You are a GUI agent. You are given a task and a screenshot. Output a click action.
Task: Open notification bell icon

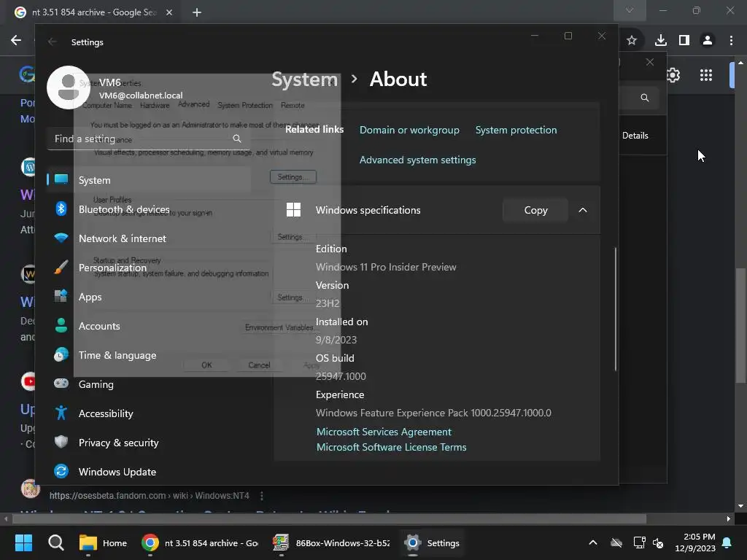[727, 542]
